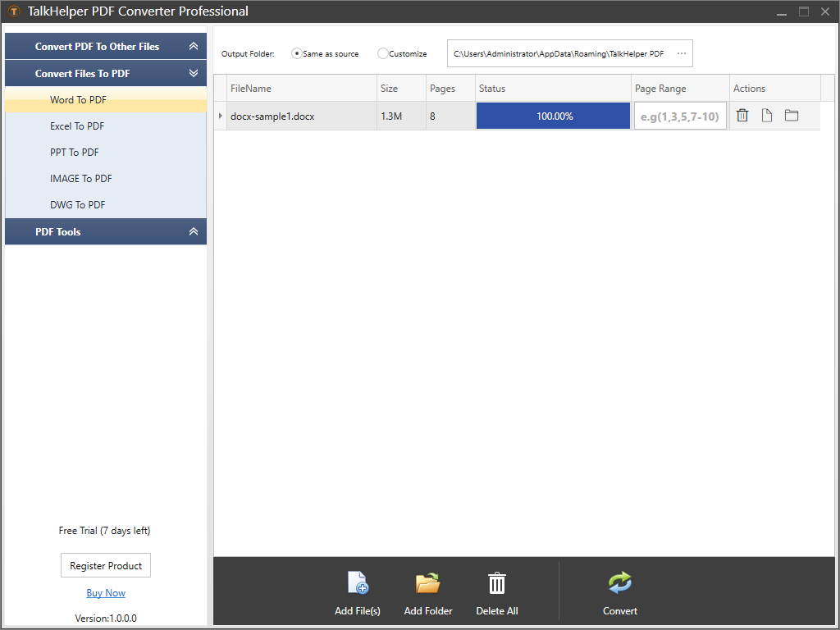
Task: Sort by the Pages column header
Action: (450, 89)
